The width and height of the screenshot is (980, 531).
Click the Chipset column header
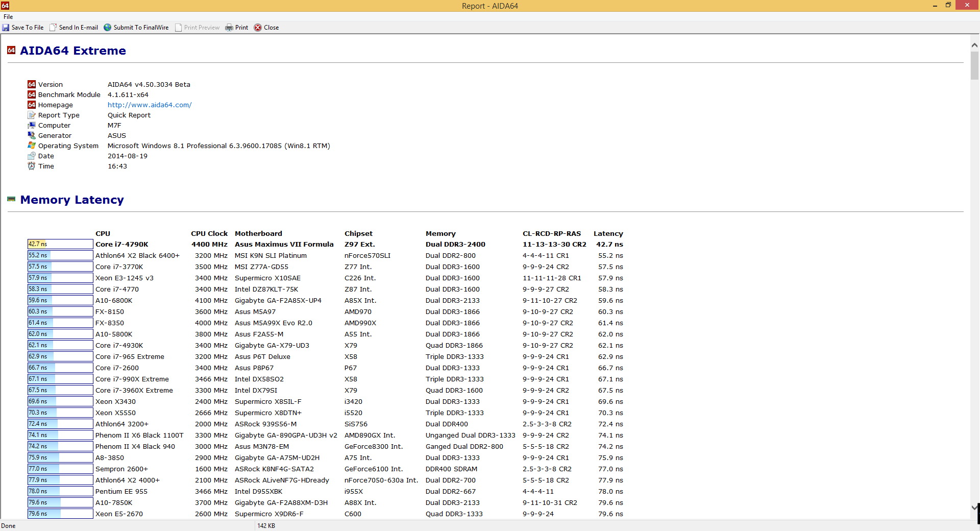(358, 233)
